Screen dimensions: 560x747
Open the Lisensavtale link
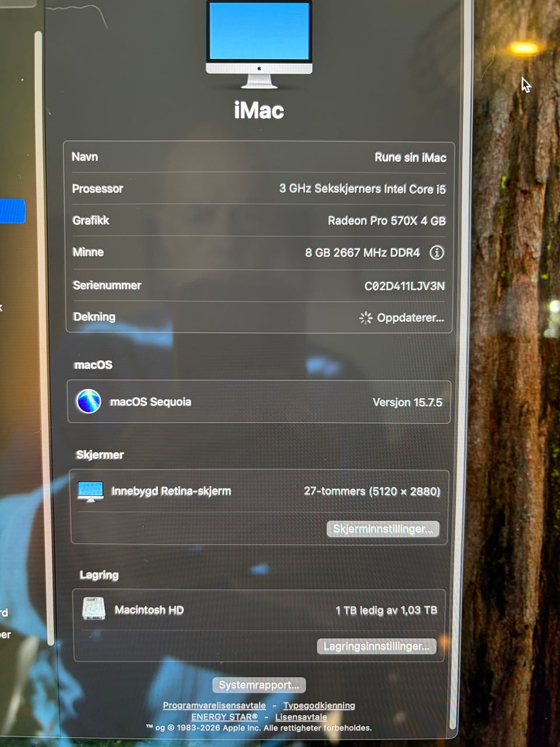point(301,717)
